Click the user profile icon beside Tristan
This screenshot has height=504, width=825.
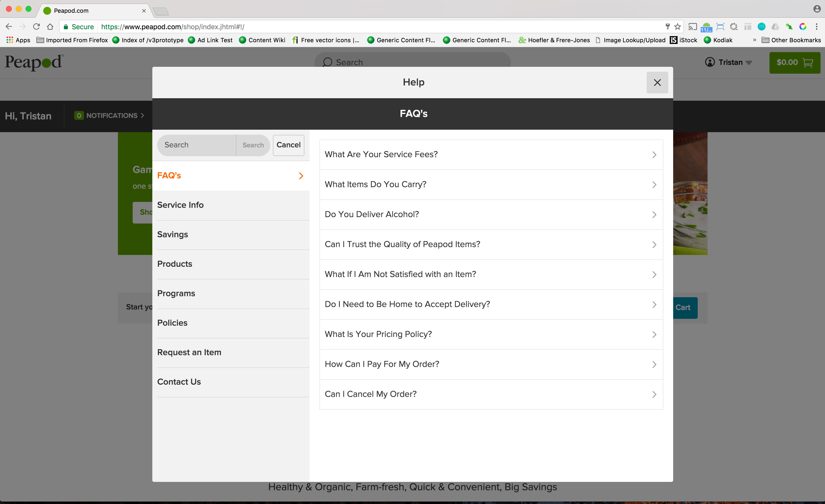(x=710, y=62)
